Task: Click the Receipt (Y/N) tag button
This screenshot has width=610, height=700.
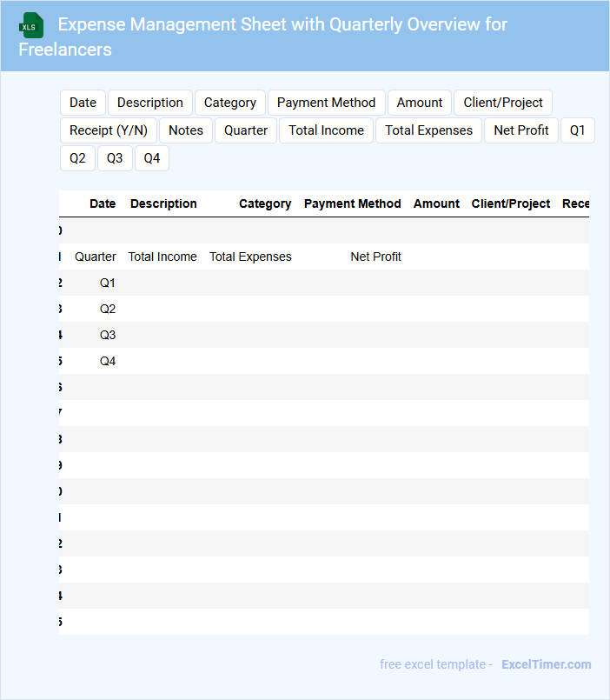Action: (x=109, y=130)
